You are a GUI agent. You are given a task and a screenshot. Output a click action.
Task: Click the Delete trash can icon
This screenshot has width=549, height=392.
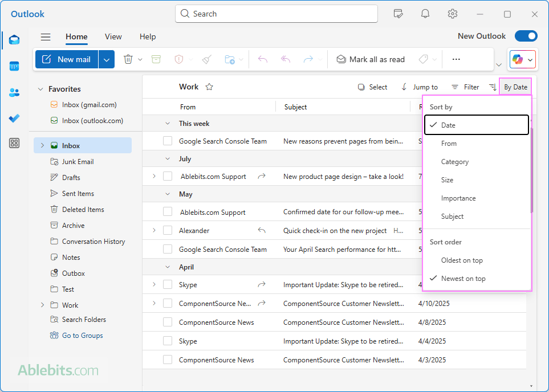click(128, 59)
